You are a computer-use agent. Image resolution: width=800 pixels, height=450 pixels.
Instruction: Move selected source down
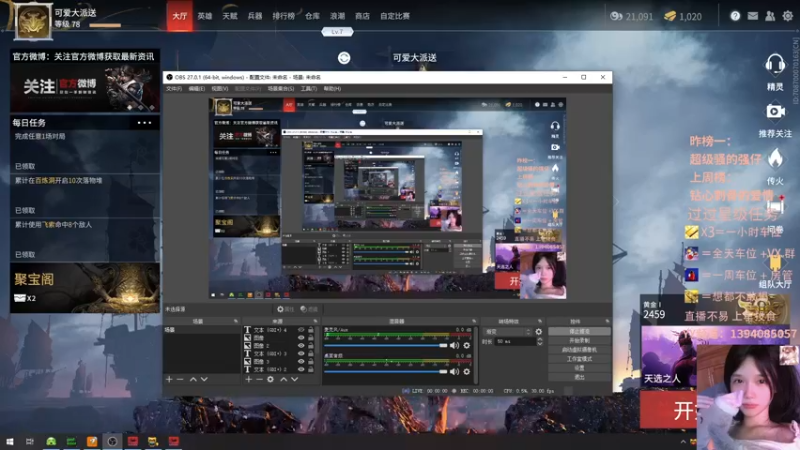(294, 379)
